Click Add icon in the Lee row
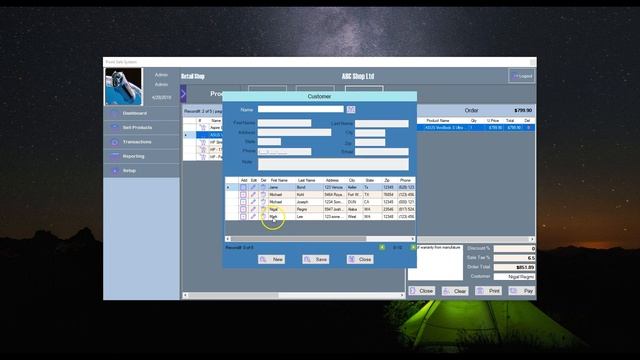Viewport: 640px width, 360px height. pos(243,217)
